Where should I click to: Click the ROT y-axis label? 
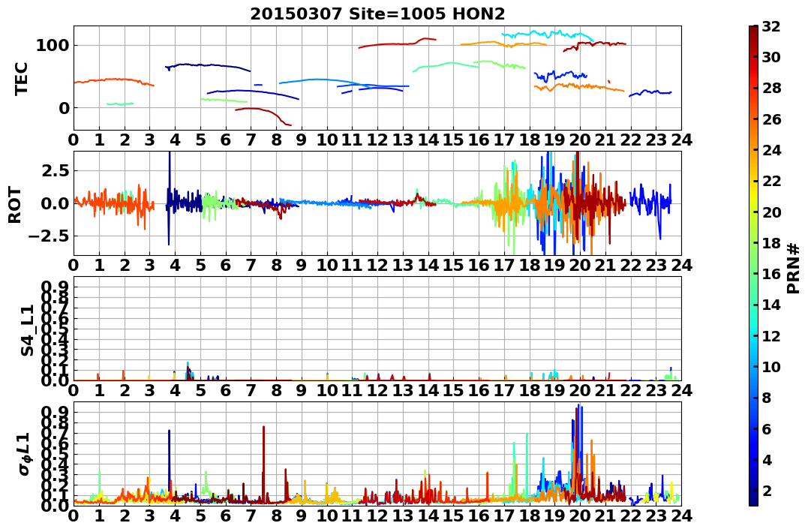click(x=15, y=205)
